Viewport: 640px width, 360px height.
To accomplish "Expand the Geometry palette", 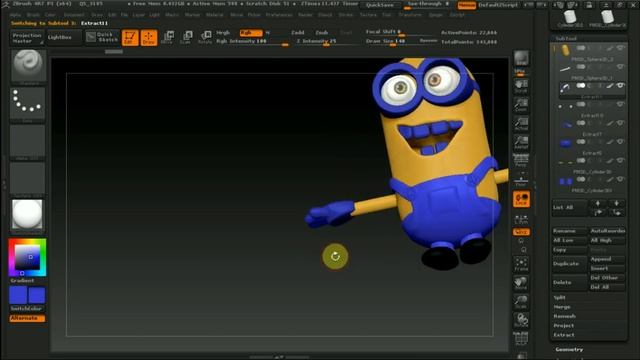I will click(x=569, y=349).
